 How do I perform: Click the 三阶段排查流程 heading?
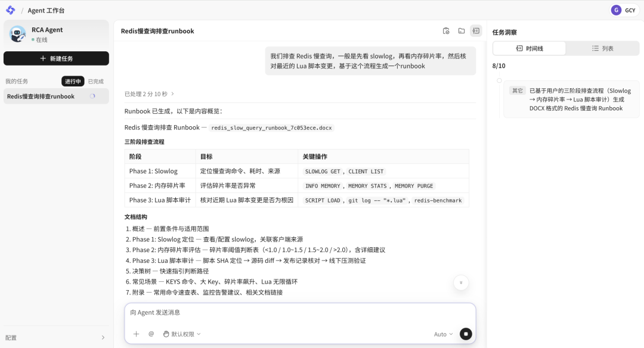(144, 142)
